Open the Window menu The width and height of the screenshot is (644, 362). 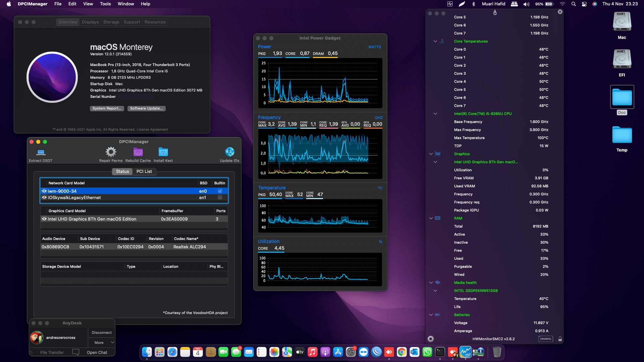click(x=126, y=4)
